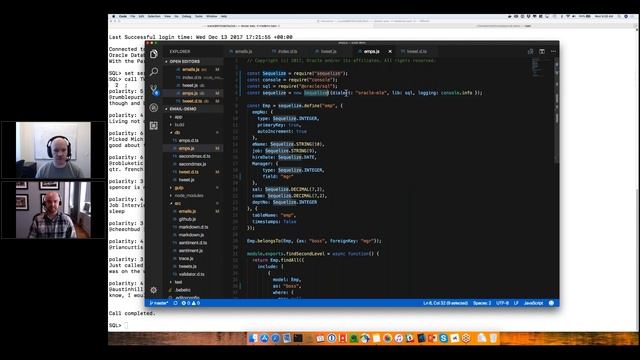Change line endings via LF

pyautogui.click(x=516, y=303)
